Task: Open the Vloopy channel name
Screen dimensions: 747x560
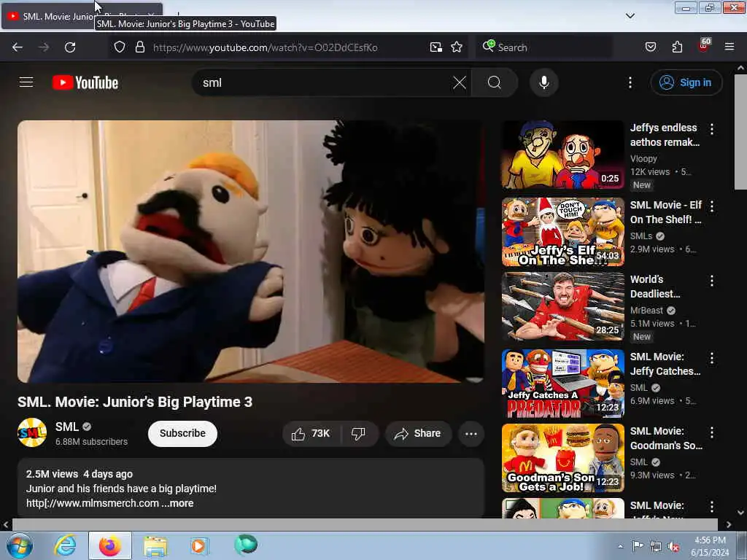Action: (x=643, y=158)
